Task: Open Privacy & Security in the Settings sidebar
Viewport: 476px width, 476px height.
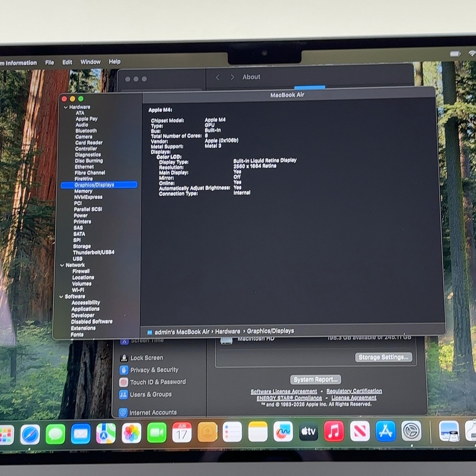Action: pos(154,370)
